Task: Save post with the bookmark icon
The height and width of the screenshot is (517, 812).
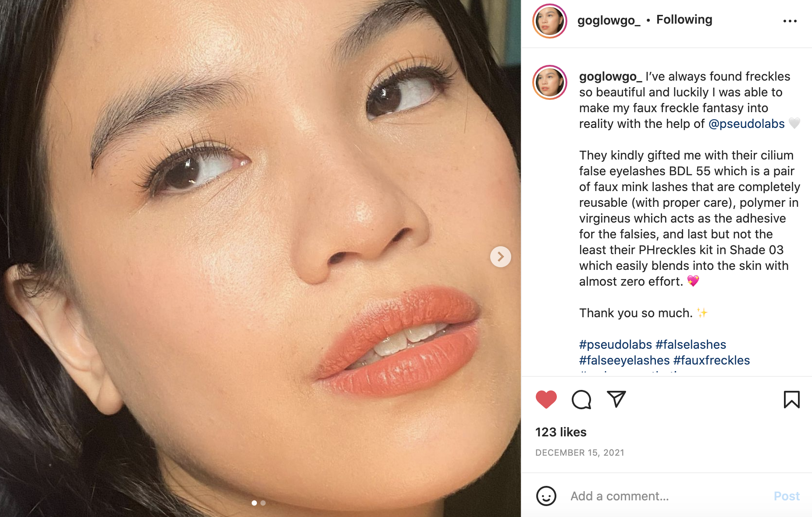Action: coord(791,399)
